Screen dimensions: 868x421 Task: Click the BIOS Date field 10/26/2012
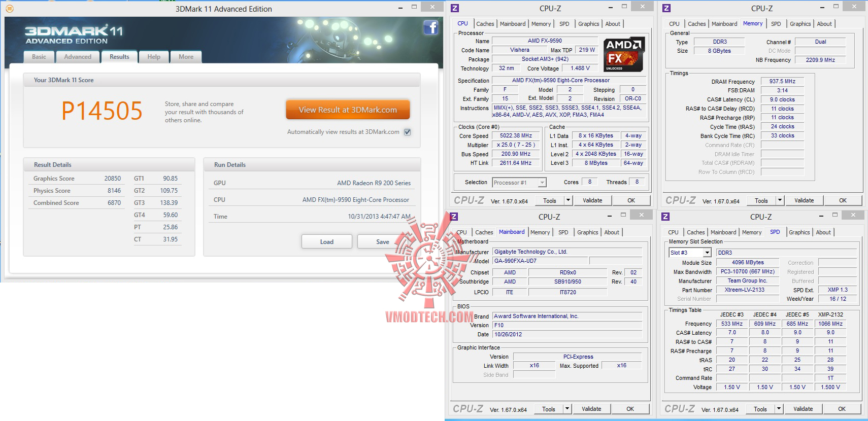pos(567,334)
